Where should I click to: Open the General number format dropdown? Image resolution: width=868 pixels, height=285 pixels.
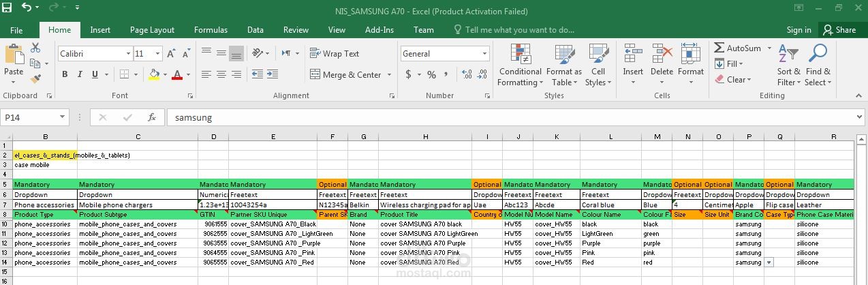485,54
